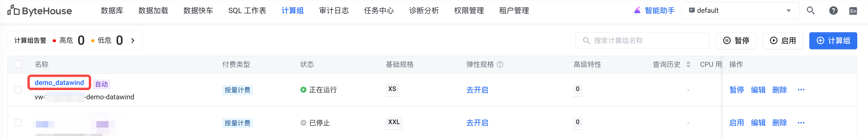
Task: Check the demo_datawind row checkbox
Action: [x=18, y=90]
